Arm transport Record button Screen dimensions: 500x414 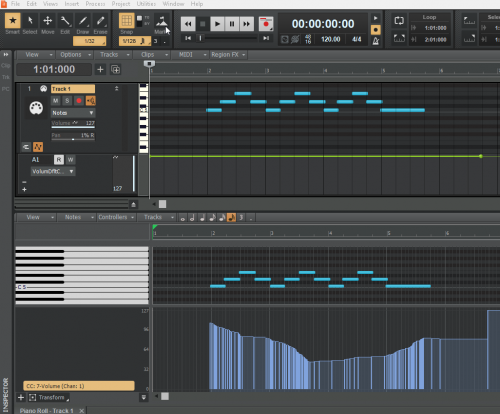tap(266, 24)
